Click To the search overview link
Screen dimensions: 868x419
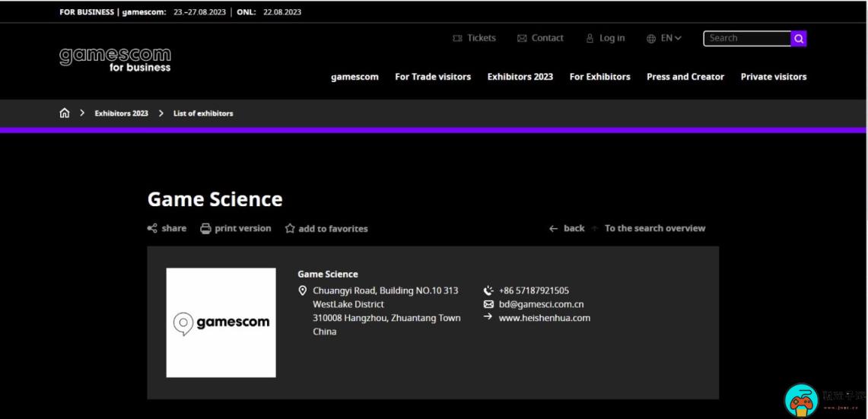[x=655, y=228]
